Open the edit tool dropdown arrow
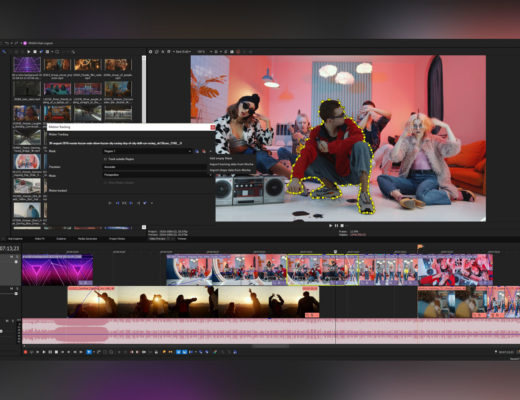520x400 pixels. point(94,352)
